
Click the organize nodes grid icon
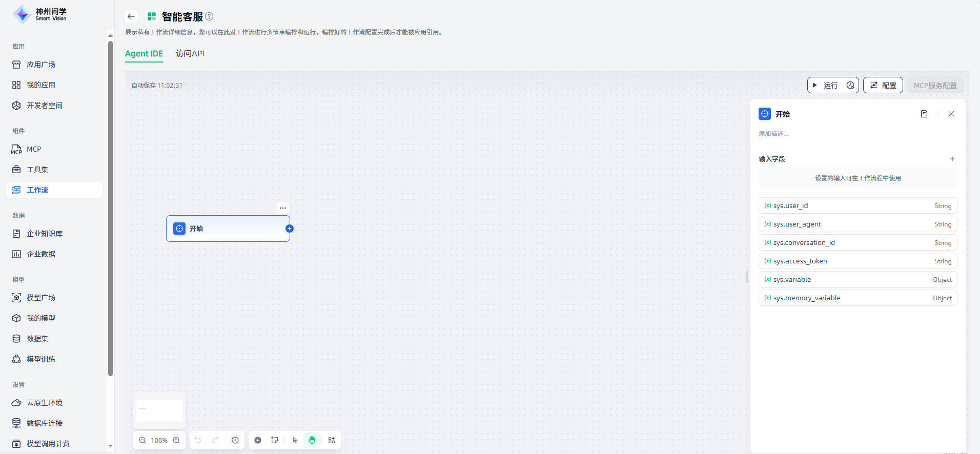[332, 440]
